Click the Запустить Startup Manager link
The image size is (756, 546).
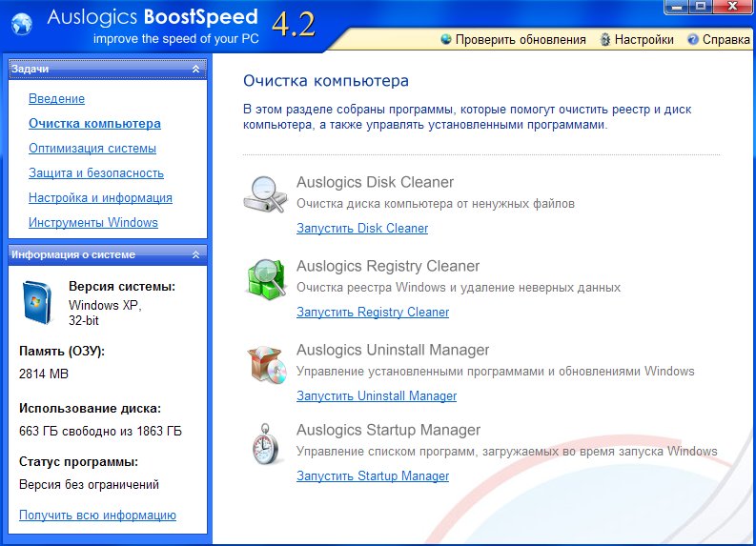(x=373, y=476)
